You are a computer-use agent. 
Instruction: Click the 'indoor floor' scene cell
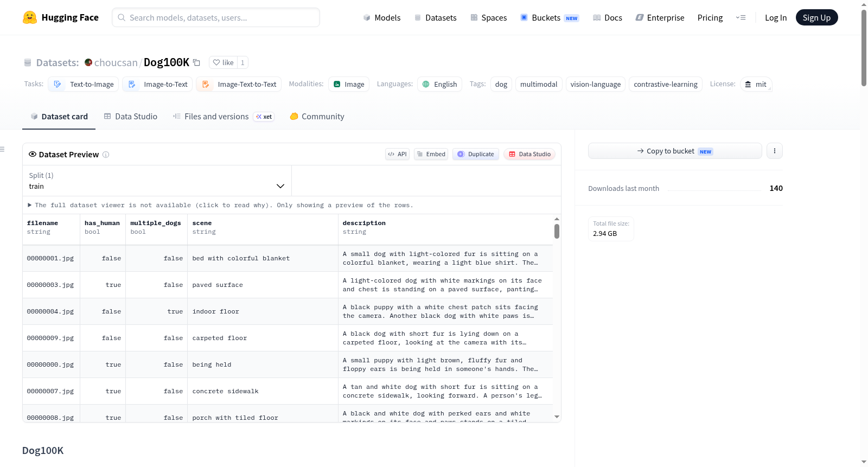pos(263,311)
